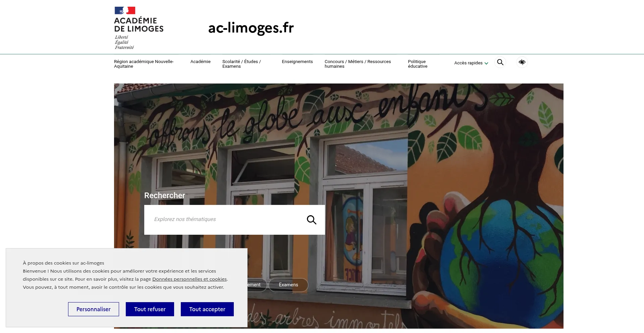Image resolution: width=644 pixels, height=333 pixels.
Task: Click the ac-limoges.fr site title
Action: tap(251, 28)
